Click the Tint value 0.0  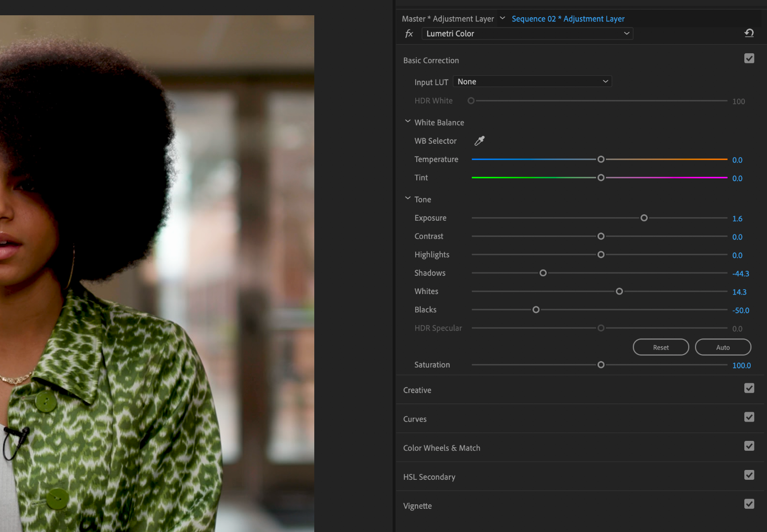[x=737, y=178]
